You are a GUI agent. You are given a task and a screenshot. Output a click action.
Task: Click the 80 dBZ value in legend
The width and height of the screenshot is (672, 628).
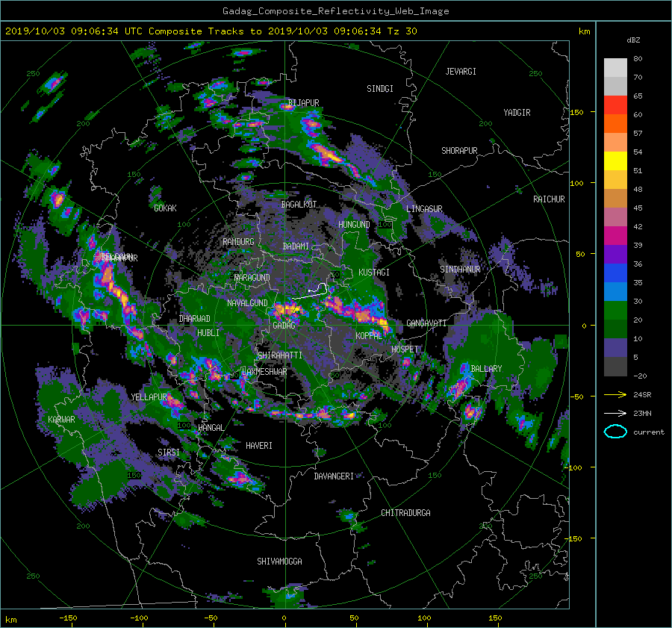coord(638,59)
